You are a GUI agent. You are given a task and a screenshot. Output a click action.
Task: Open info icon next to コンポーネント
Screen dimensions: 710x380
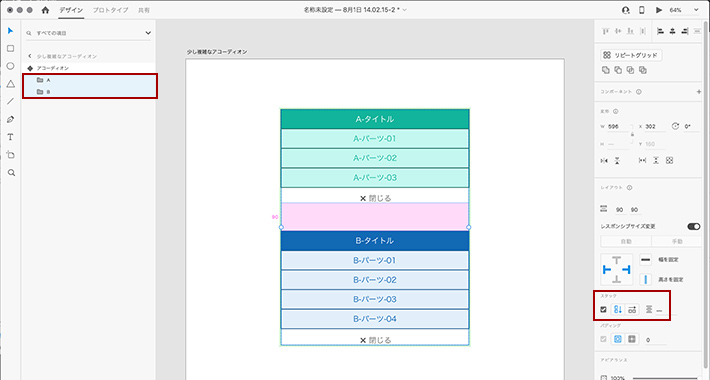click(x=638, y=92)
